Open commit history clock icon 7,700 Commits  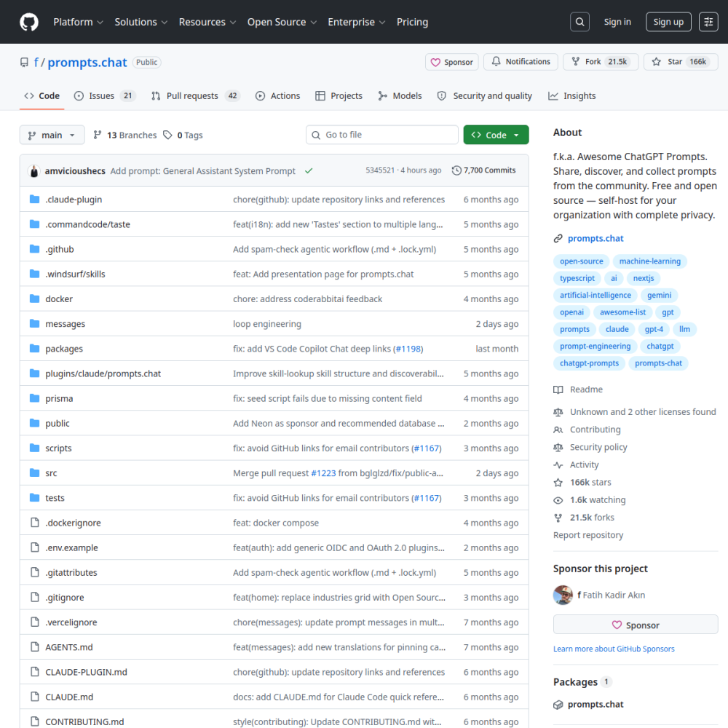[484, 170]
